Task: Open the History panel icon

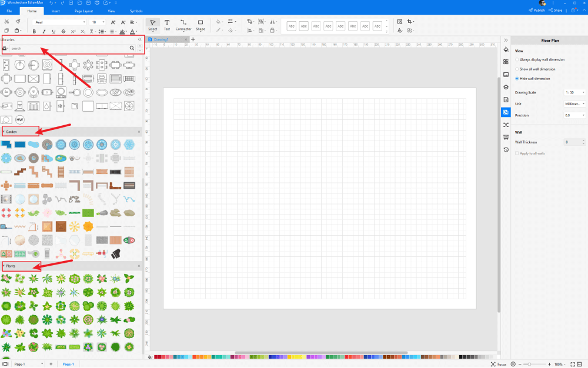Action: pos(506,149)
